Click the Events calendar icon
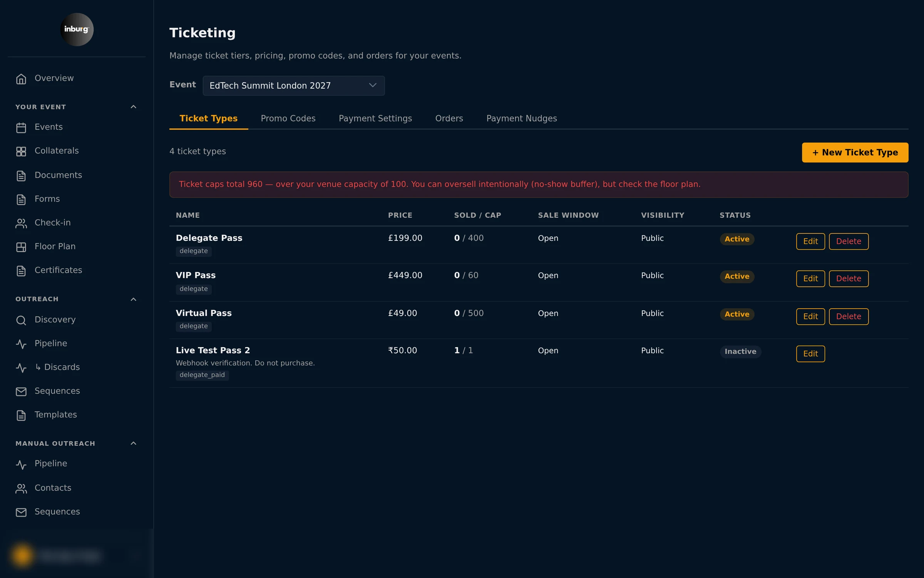This screenshot has width=924, height=578. coord(21,128)
